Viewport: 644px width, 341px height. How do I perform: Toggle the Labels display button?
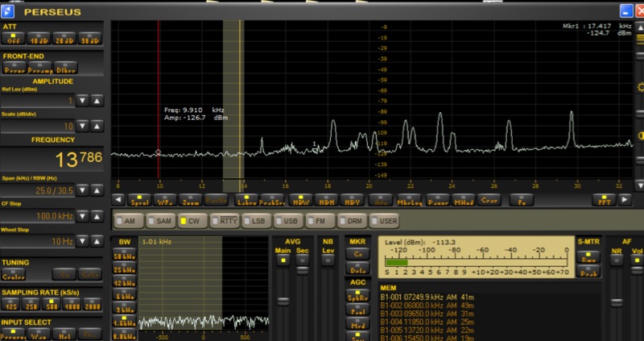tap(246, 200)
